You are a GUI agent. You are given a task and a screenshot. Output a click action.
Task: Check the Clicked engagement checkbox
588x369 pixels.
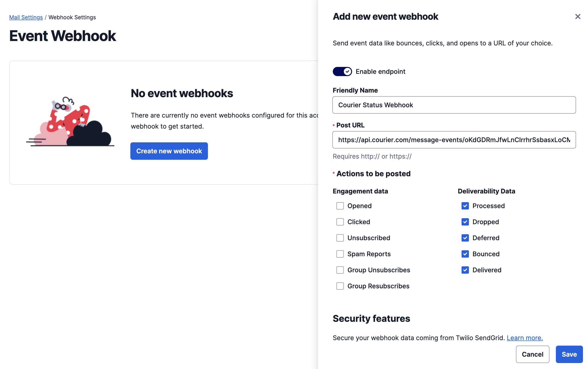(x=340, y=222)
